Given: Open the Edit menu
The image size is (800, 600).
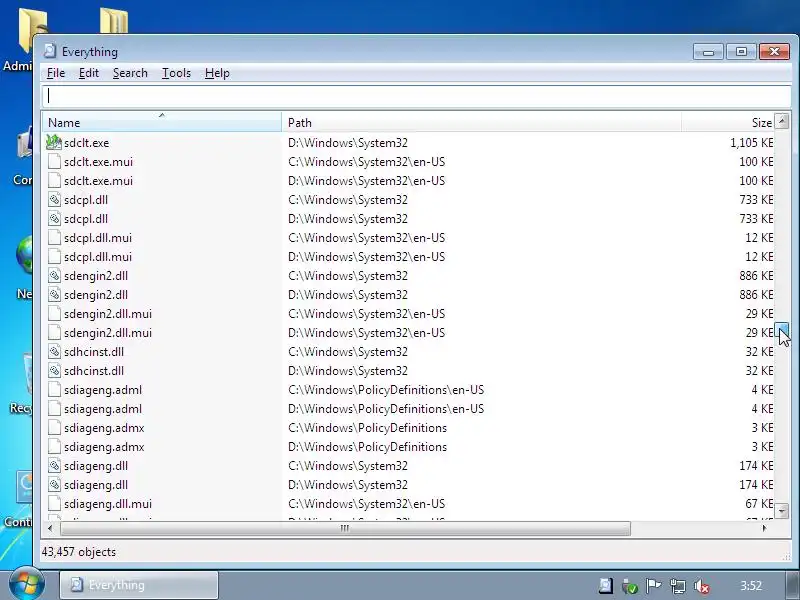Looking at the screenshot, I should coord(89,73).
